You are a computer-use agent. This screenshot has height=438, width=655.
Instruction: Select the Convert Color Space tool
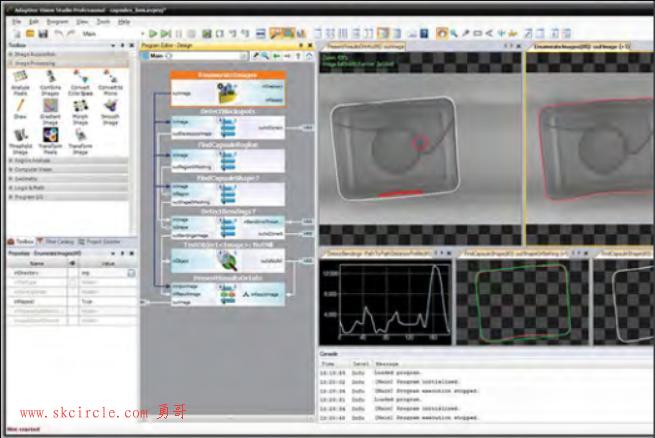(80, 83)
